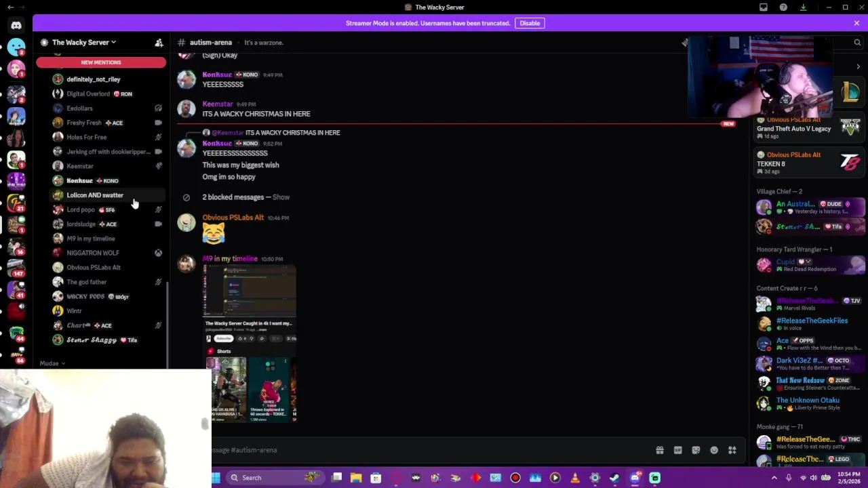Open File Explorer from taskbar
The width and height of the screenshot is (868, 488).
click(356, 478)
